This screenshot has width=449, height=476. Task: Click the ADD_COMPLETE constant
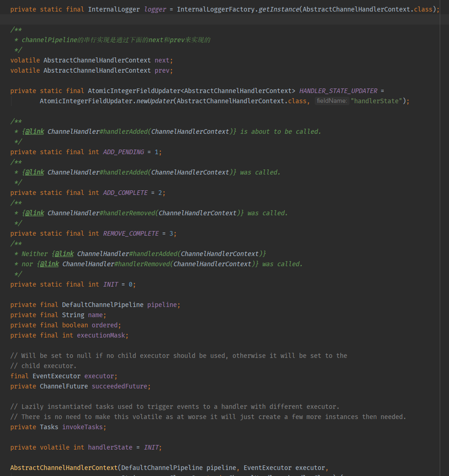[x=125, y=193]
